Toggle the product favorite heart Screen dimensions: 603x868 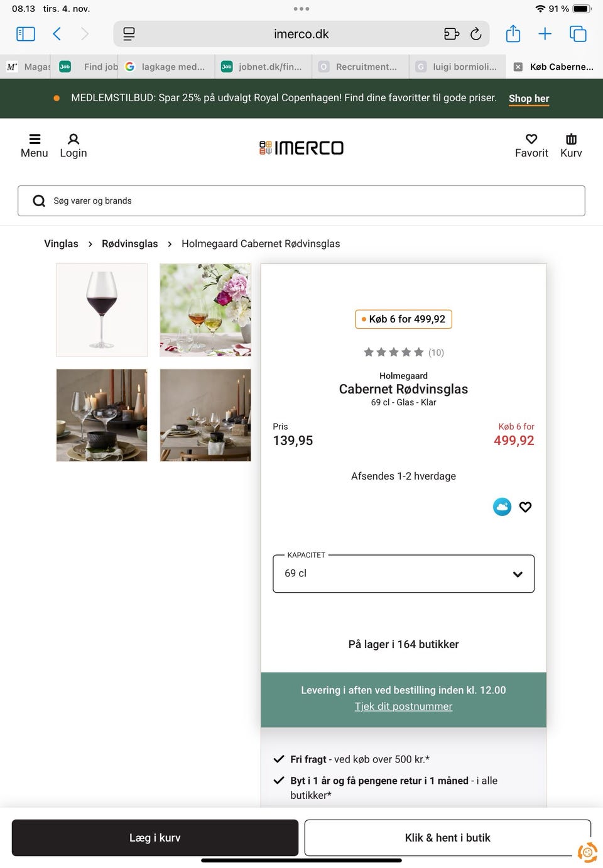(525, 507)
